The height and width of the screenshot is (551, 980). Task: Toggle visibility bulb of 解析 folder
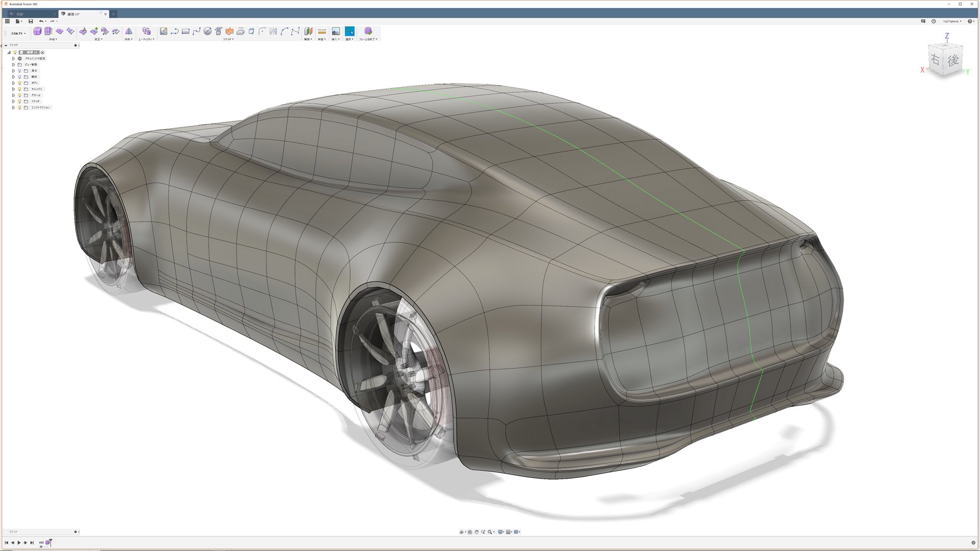tap(20, 77)
